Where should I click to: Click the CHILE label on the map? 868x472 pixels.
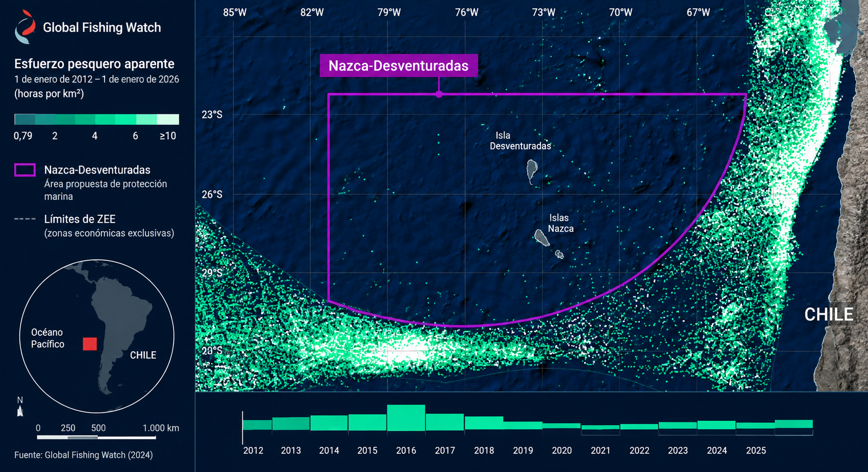pos(829,314)
